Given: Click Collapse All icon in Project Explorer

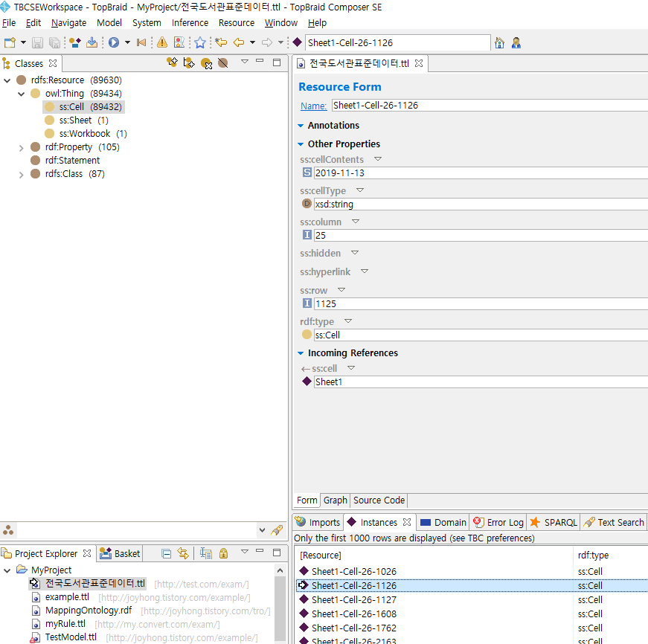Looking at the screenshot, I should pos(166,554).
